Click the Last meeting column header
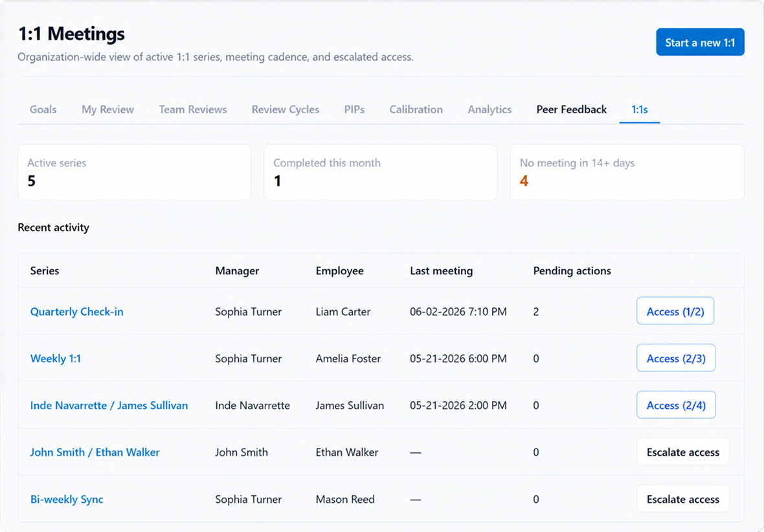 click(442, 271)
